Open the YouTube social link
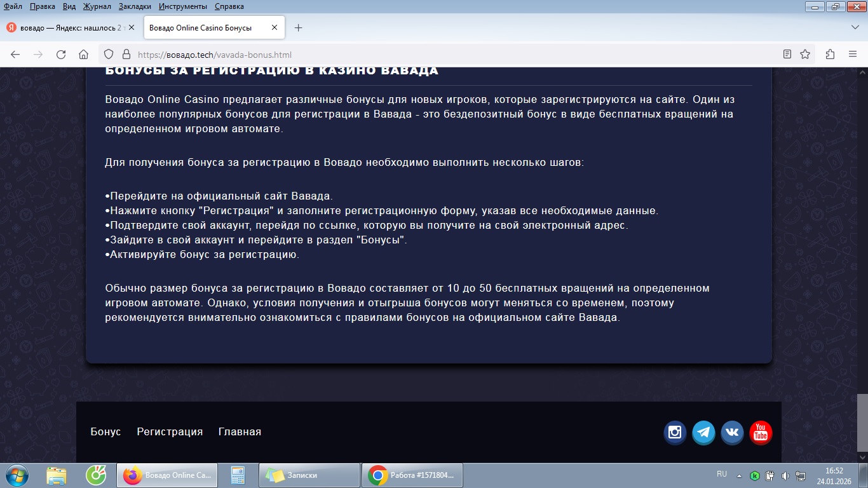This screenshot has height=488, width=868. (761, 433)
